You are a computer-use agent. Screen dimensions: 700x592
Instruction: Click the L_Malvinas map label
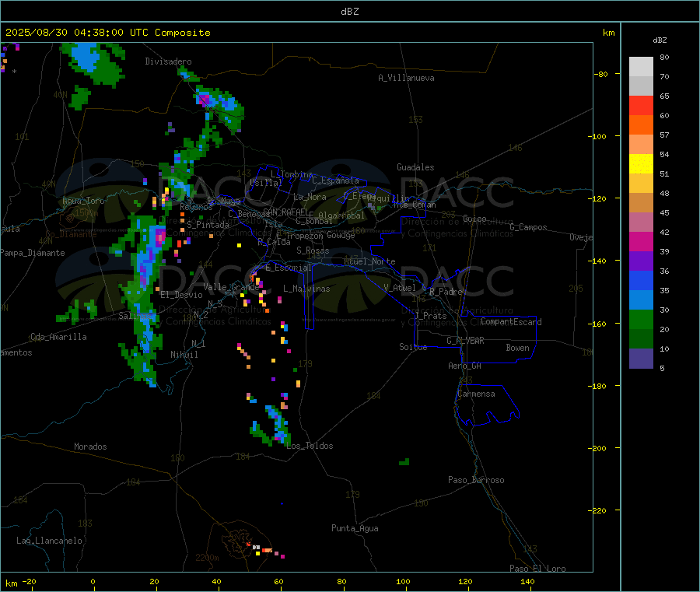coord(306,289)
